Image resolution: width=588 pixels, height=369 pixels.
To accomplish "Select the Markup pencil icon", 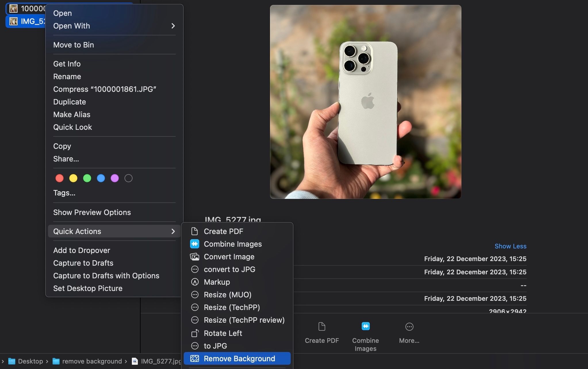I will tap(195, 282).
